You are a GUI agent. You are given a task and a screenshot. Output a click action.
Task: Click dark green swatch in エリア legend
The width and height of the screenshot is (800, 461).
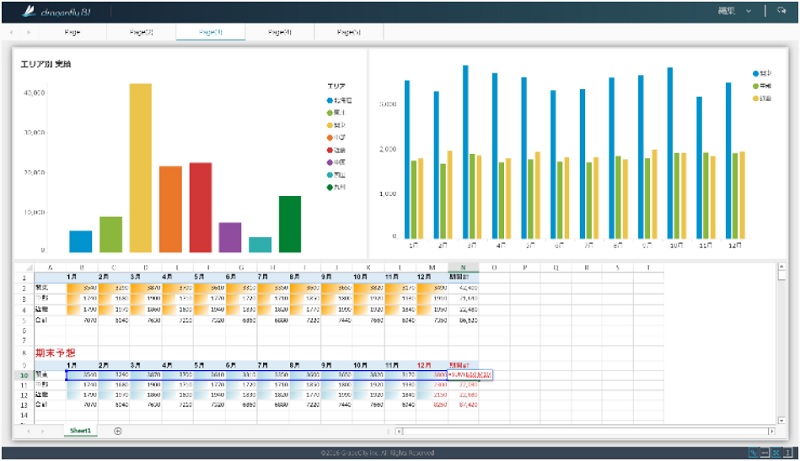tap(330, 187)
